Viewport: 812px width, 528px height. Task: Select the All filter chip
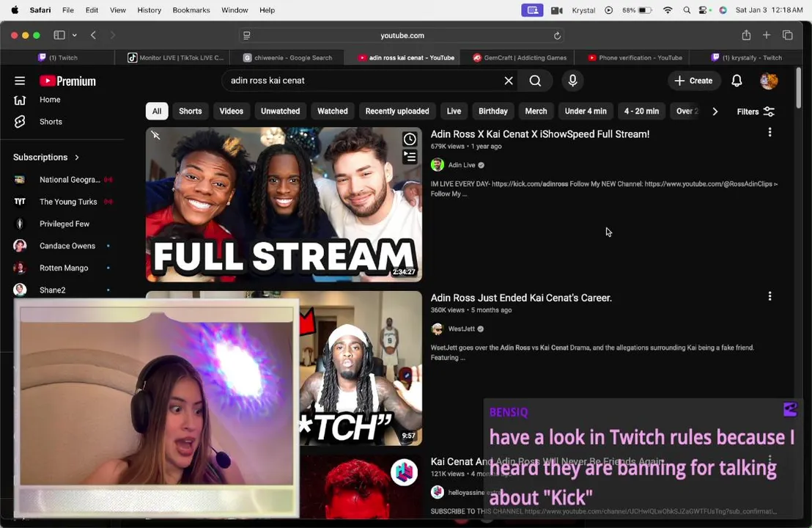pos(157,111)
